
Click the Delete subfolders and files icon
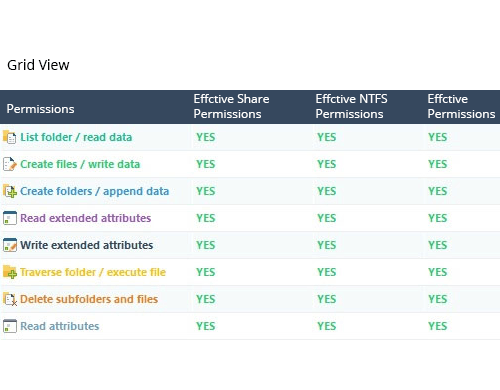pyautogui.click(x=10, y=299)
